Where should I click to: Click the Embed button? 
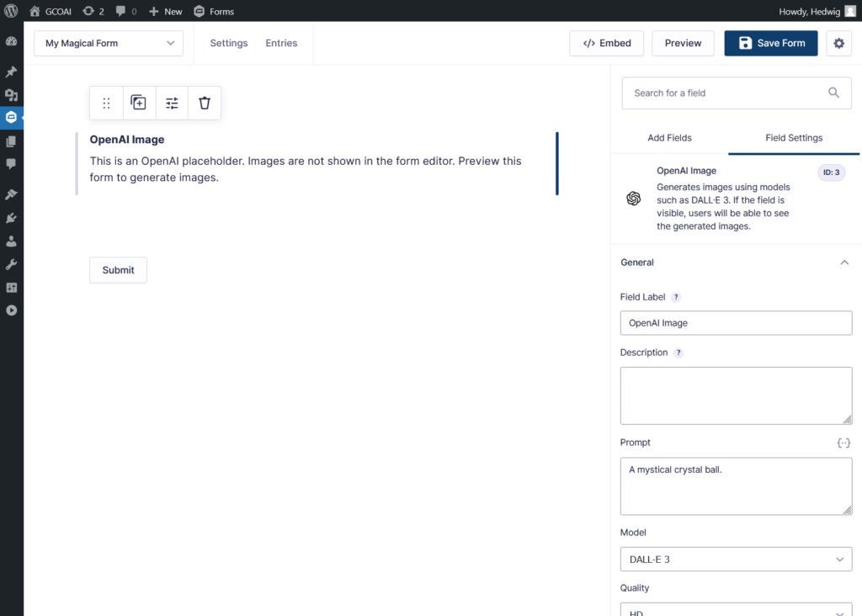coord(606,43)
